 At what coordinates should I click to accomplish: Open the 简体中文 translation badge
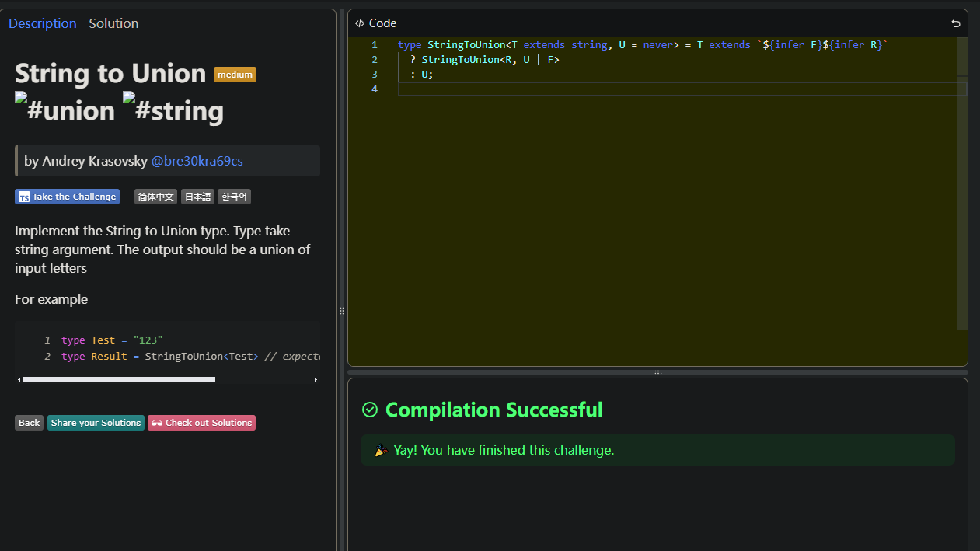[x=155, y=197]
